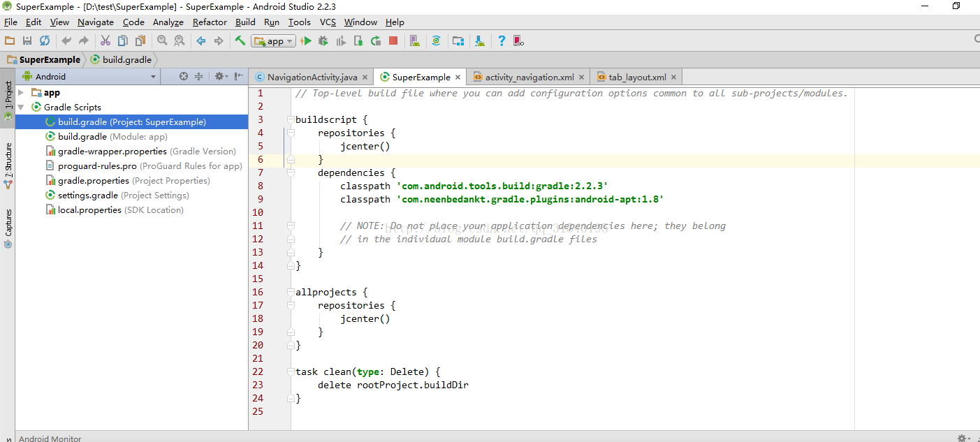Open the File menu

pos(10,22)
